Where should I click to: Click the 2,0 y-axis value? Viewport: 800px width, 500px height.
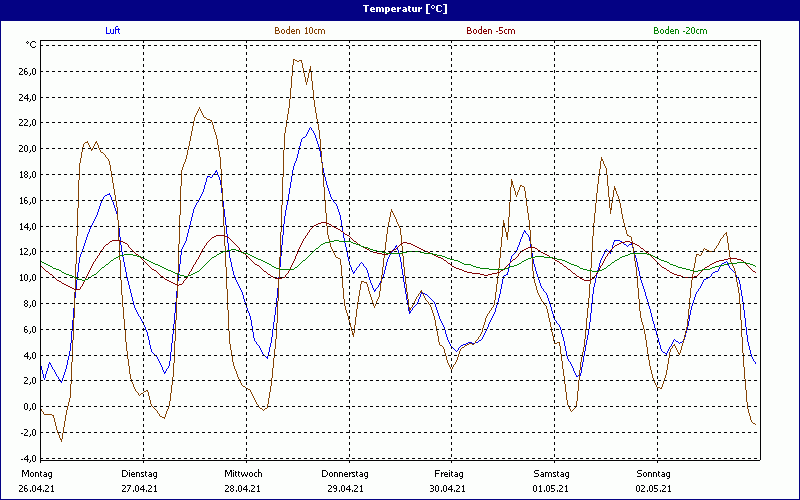(x=29, y=381)
